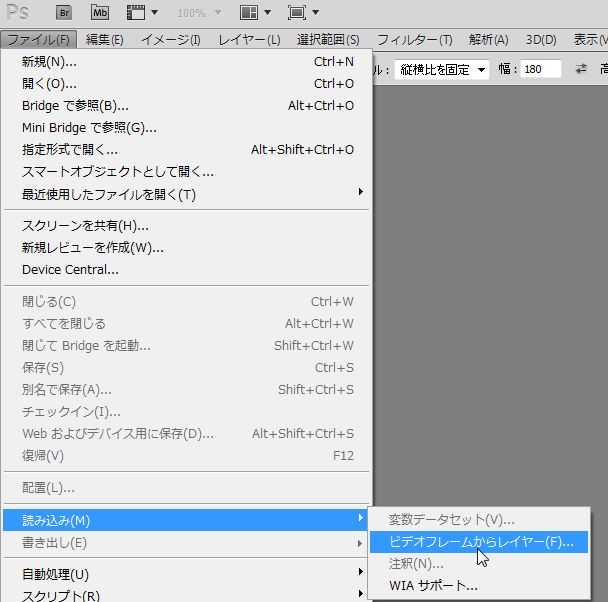This screenshot has height=602, width=608.
Task: Expand the 書き出し(E) submenu
Action: [x=361, y=543]
